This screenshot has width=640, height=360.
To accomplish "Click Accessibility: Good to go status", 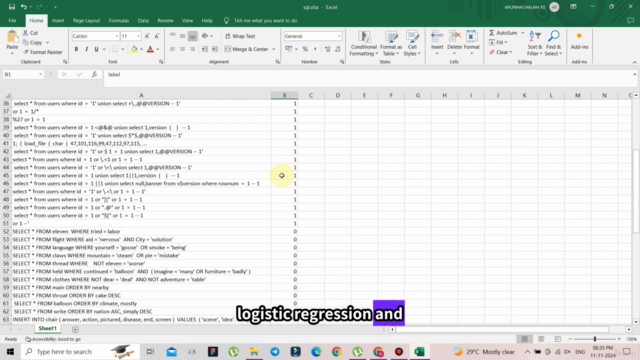I will [x=53, y=339].
